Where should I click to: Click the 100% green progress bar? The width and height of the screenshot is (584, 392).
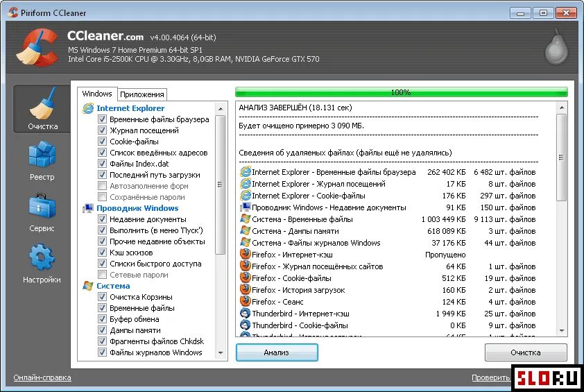point(401,92)
